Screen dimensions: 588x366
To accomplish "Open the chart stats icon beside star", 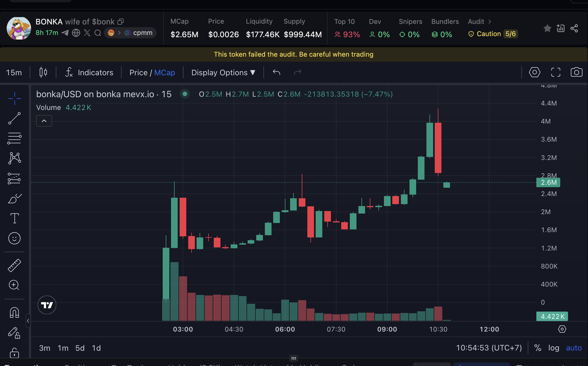I will [561, 28].
